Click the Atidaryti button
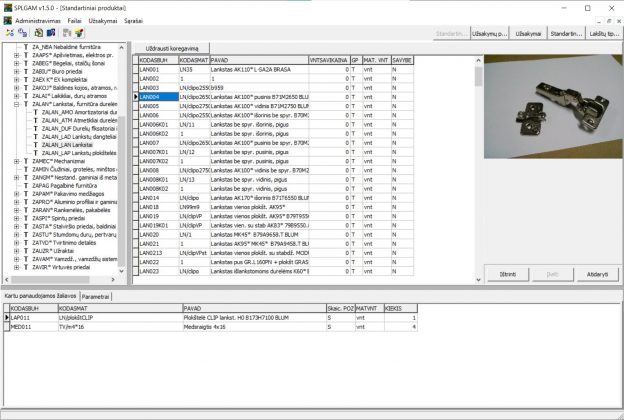The height and width of the screenshot is (420, 624). [x=597, y=274]
